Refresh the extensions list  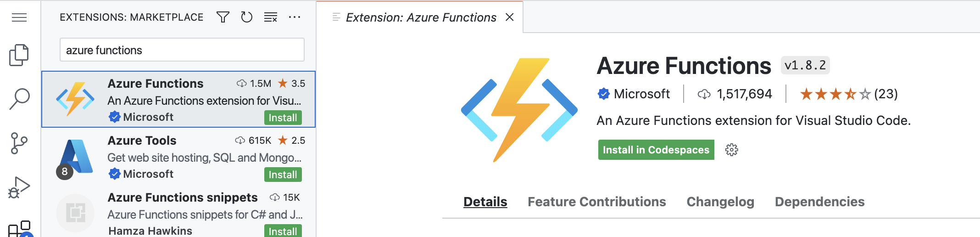pos(247,17)
